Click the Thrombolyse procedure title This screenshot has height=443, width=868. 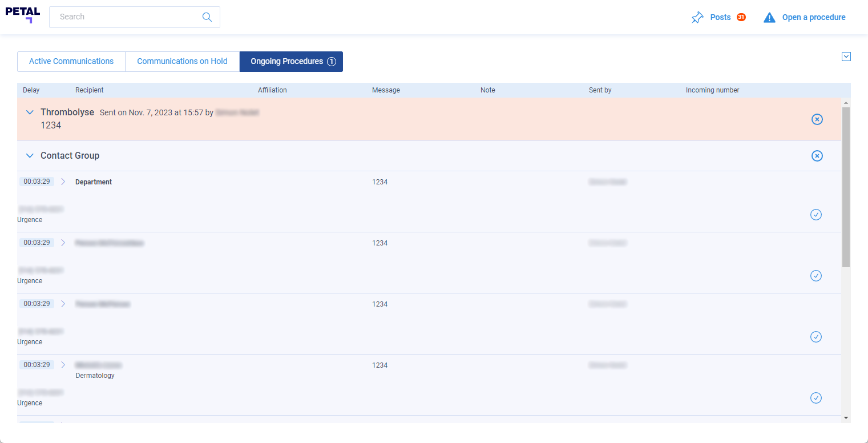[67, 112]
